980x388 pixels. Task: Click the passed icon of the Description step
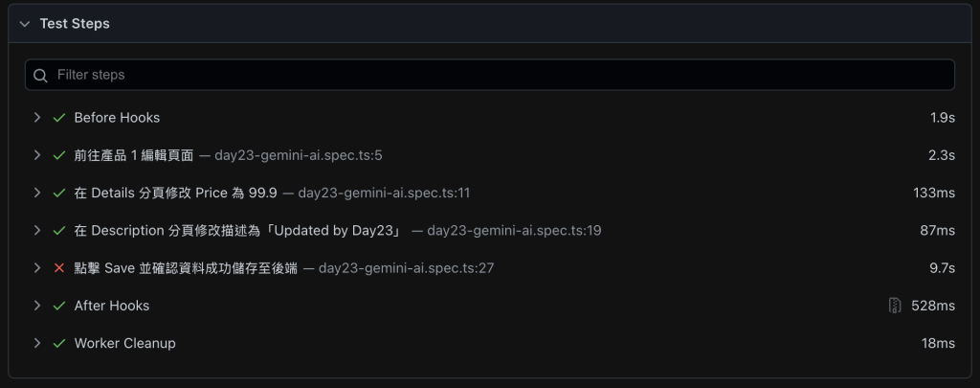(x=59, y=230)
